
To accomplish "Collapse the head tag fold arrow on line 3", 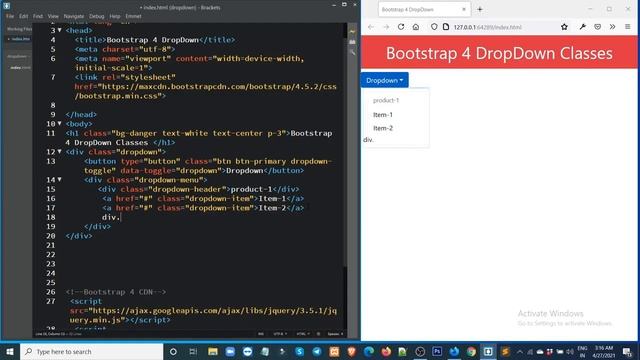I will pos(60,30).
